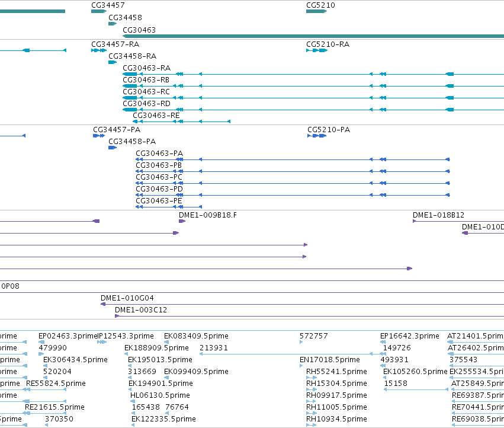Screen dimensions: 504x428
Task: Click the CG30463-PB protein label
Action: pos(159,165)
